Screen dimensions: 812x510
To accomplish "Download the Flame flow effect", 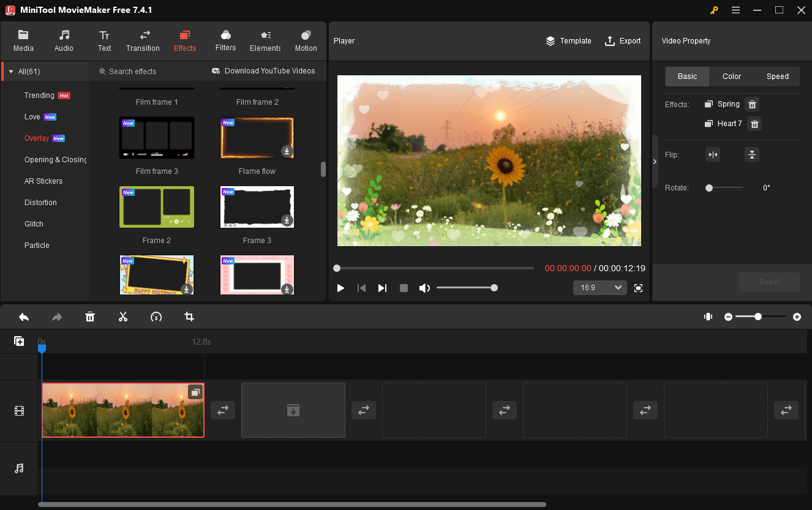I will [287, 151].
